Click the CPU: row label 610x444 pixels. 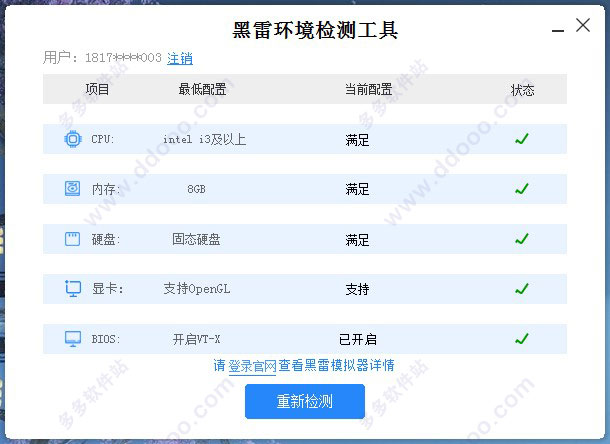102,139
